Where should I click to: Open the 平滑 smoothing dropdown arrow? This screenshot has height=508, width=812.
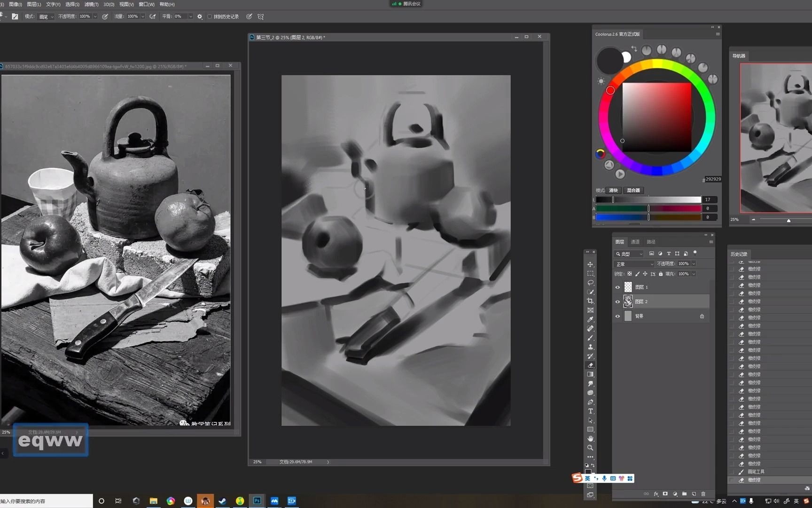pyautogui.click(x=190, y=16)
